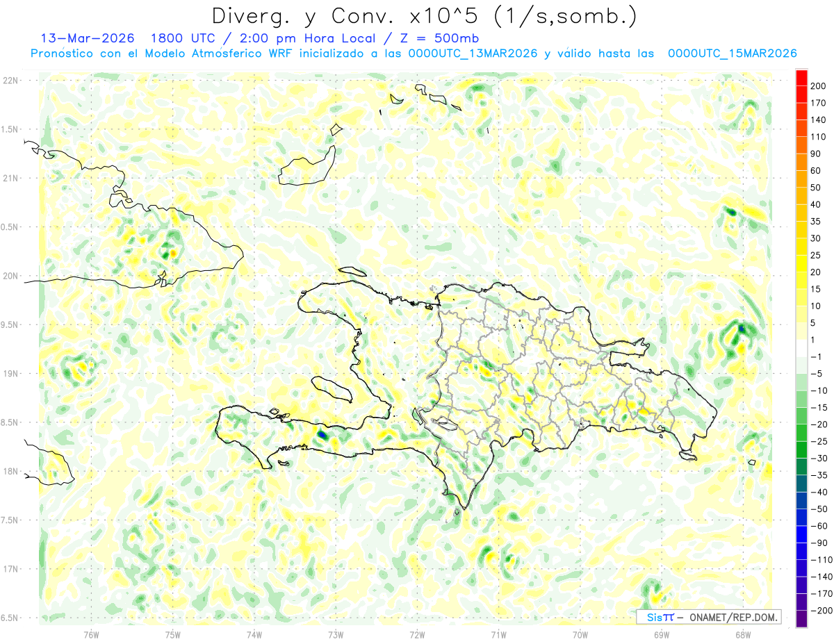Click the '17N' latitude label
The height and width of the screenshot is (644, 834).
[x=10, y=569]
